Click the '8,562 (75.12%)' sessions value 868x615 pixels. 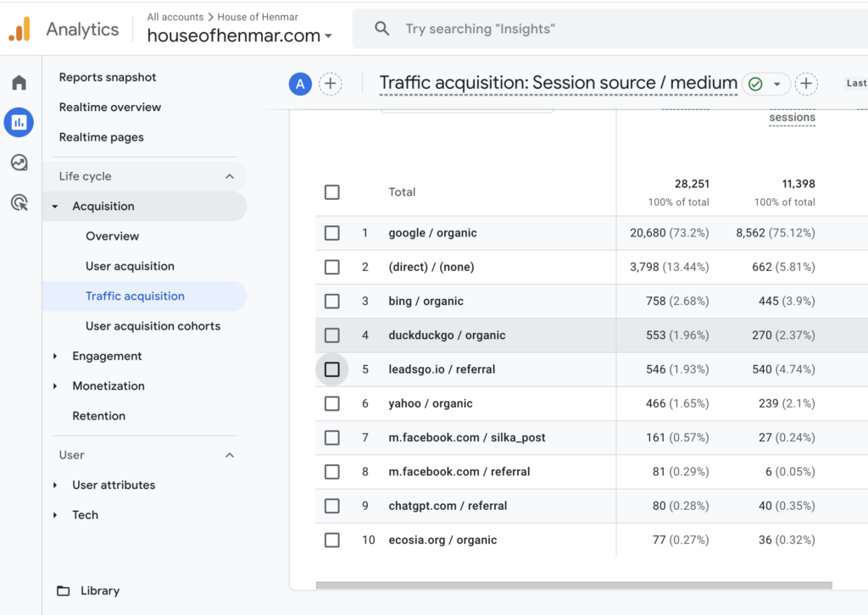pos(775,233)
